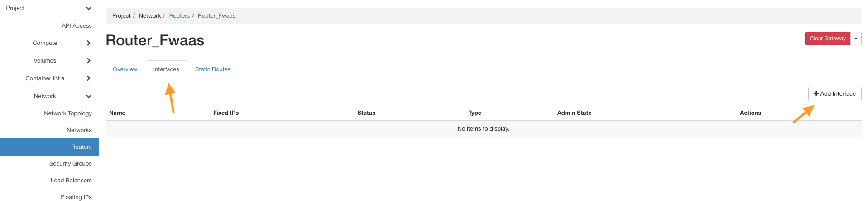Expand the Volumes menu chevron
Viewport: 868px width, 201px height.
[x=89, y=61]
